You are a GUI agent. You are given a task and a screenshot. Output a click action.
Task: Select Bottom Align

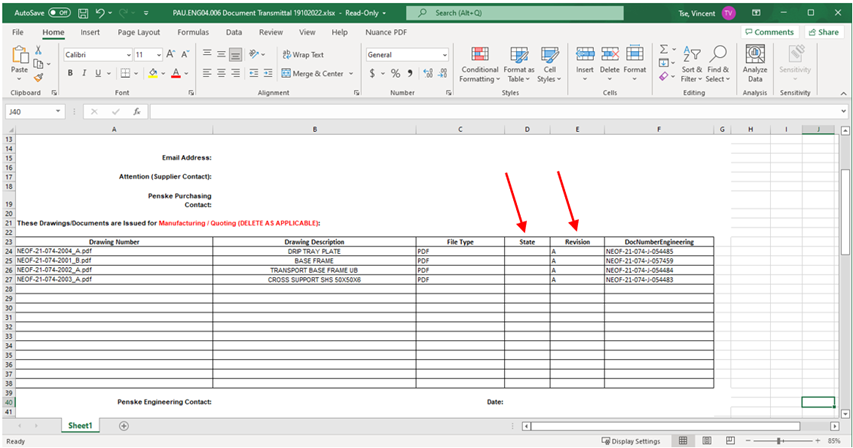[x=235, y=54]
